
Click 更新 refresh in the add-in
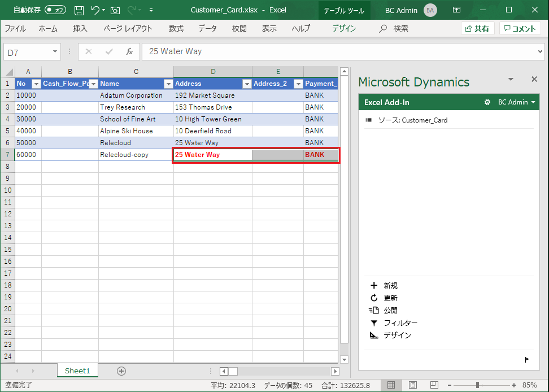pyautogui.click(x=384, y=298)
